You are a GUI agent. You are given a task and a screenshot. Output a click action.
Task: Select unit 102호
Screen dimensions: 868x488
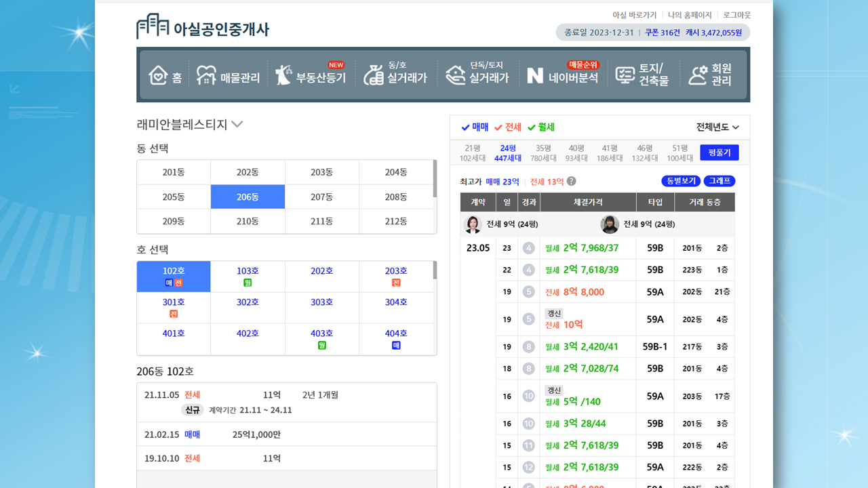coord(174,277)
